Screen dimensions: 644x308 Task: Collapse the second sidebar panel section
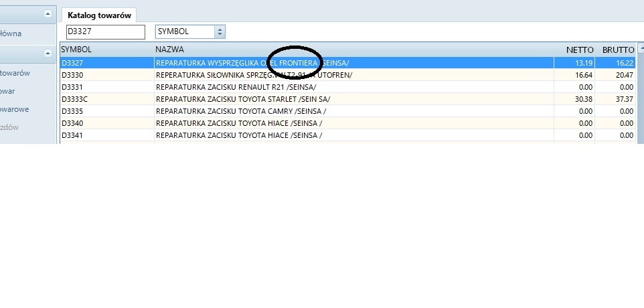47,53
